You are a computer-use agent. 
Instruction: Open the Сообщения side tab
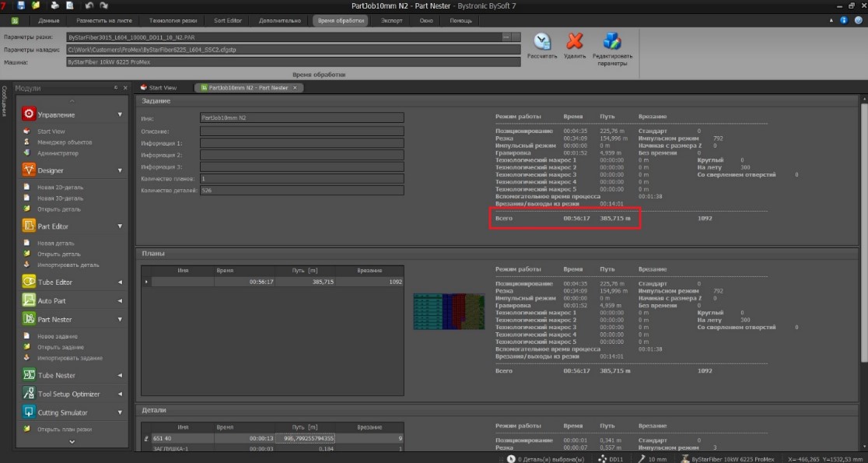pos(4,101)
